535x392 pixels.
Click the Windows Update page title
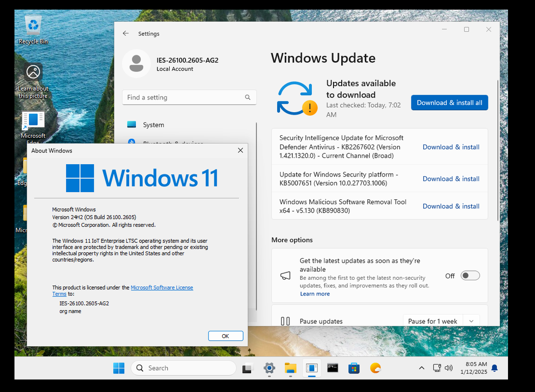click(x=323, y=58)
